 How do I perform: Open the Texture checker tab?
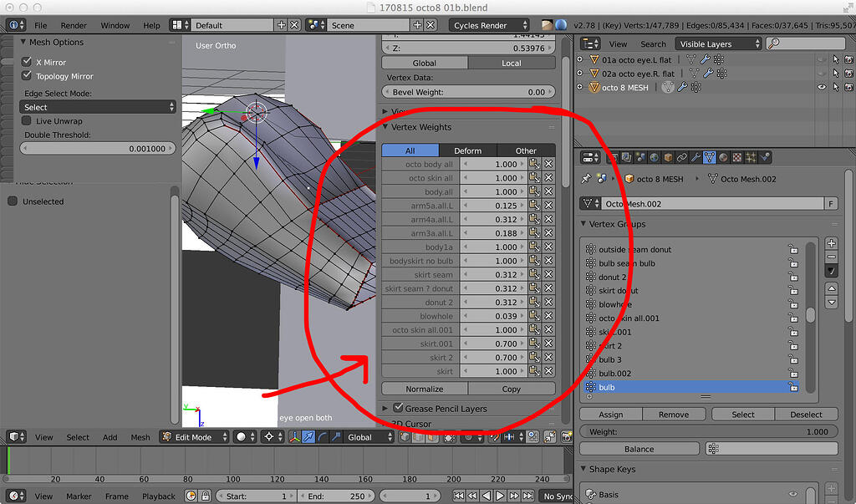[x=737, y=158]
